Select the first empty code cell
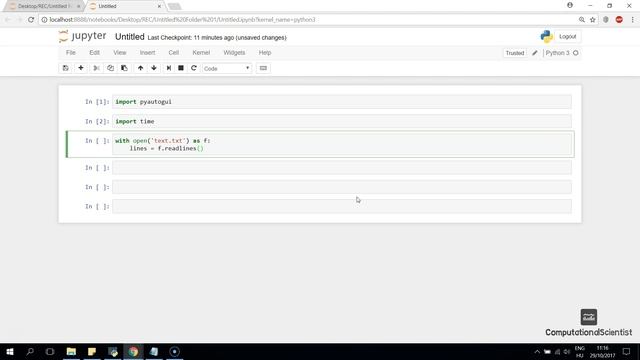Viewport: 640px width, 360px height. pos(342,168)
